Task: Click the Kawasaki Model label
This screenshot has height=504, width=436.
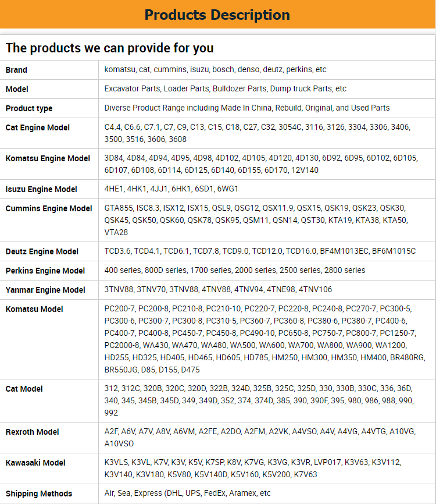Action: [35, 463]
